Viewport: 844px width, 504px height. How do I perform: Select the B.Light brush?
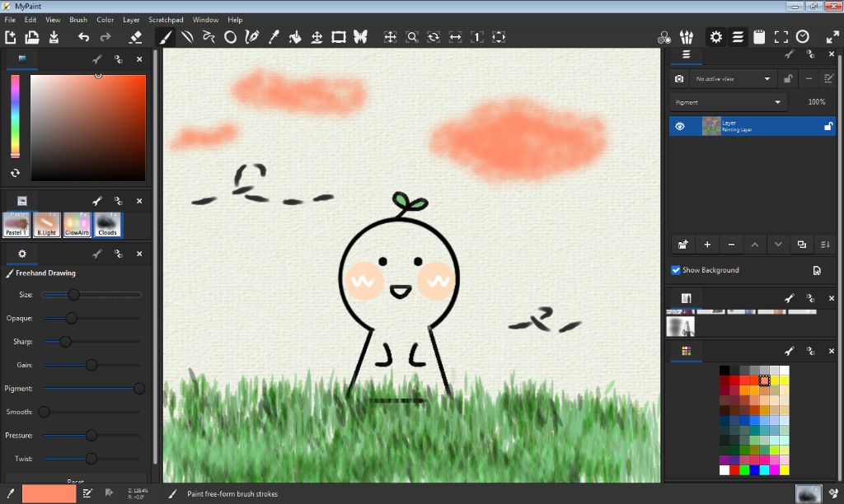[46, 225]
